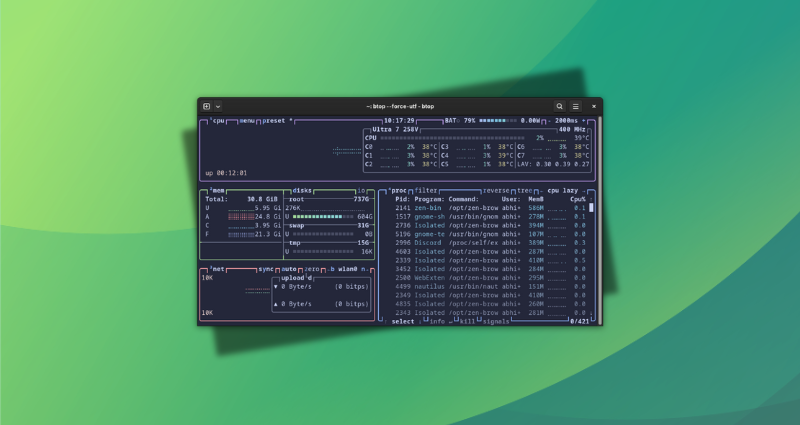Image resolution: width=800 pixels, height=425 pixels.
Task: Click the tmp disk entry
Action: 329,243
